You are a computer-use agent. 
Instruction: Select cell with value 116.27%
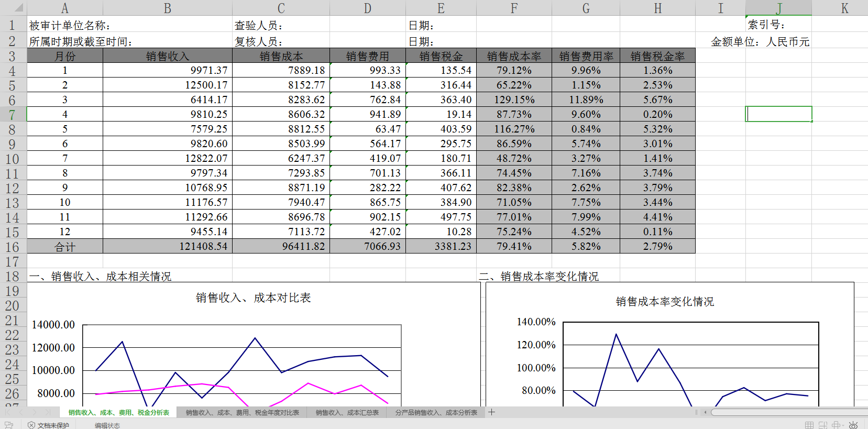[514, 129]
